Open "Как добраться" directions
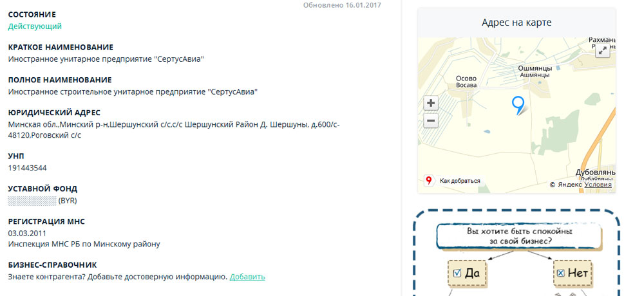644x296 pixels. click(460, 181)
